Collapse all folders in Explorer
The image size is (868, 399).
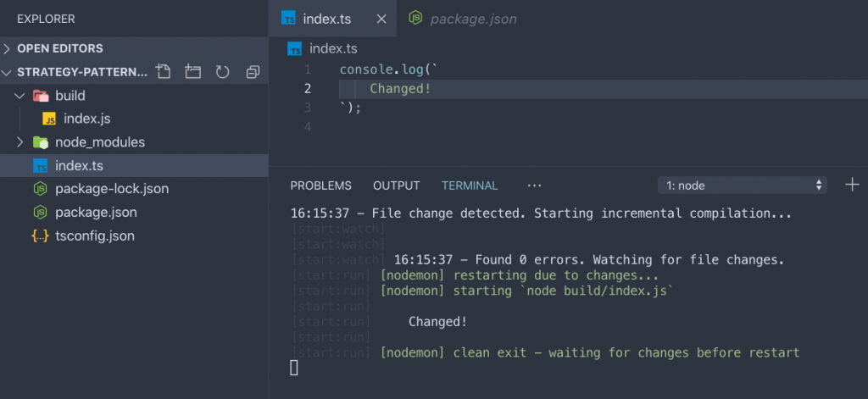click(x=253, y=72)
